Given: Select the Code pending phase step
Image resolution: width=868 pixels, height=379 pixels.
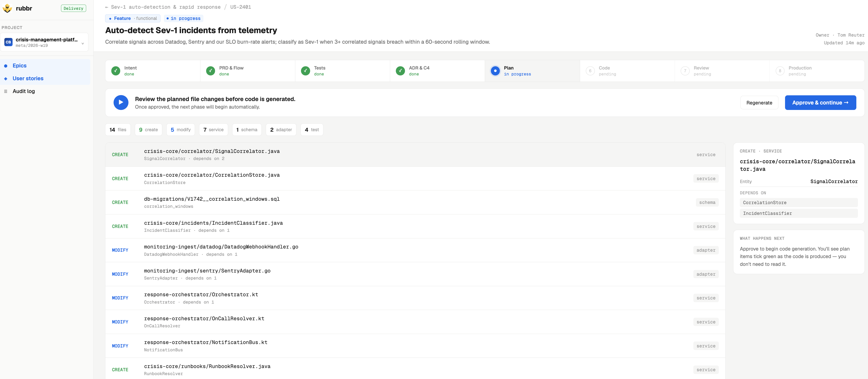Looking at the screenshot, I should (x=627, y=71).
